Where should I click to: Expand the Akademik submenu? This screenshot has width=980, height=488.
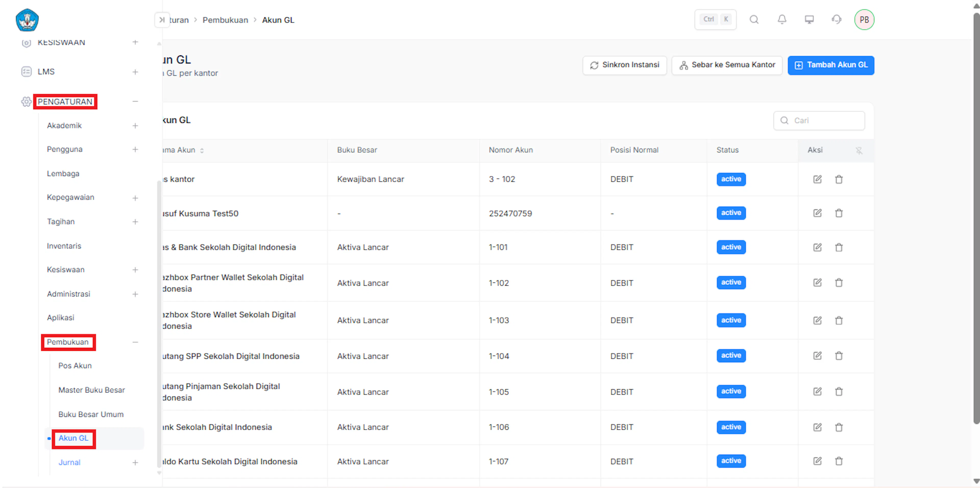135,126
